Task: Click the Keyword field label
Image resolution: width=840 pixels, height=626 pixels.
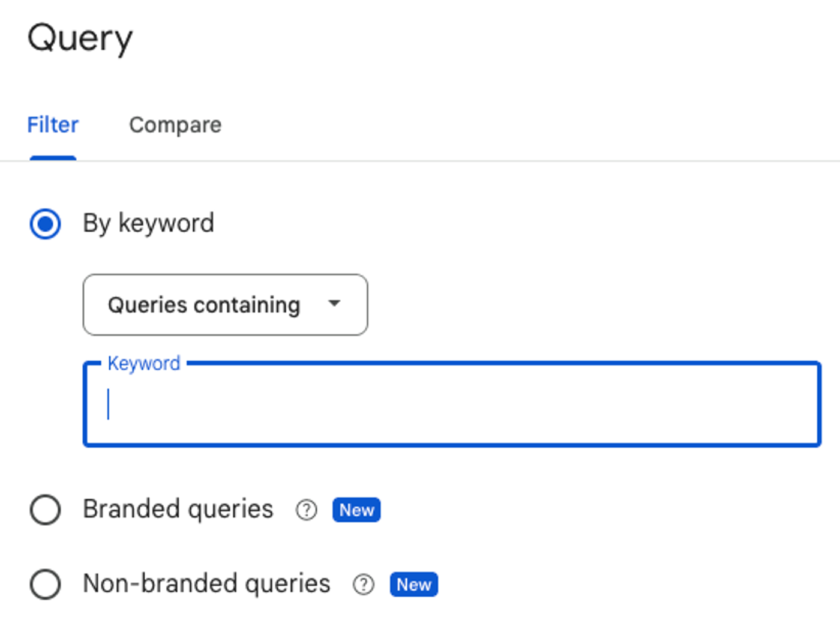Action: pyautogui.click(x=143, y=363)
